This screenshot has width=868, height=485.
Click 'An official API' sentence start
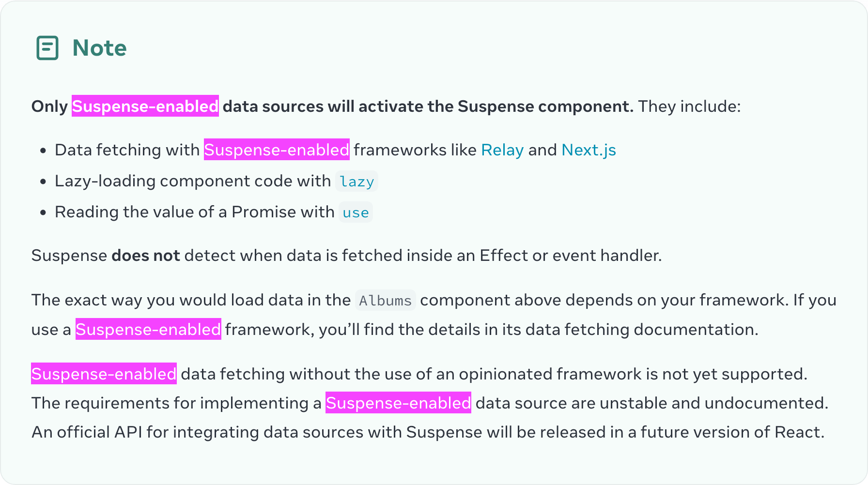(x=87, y=432)
